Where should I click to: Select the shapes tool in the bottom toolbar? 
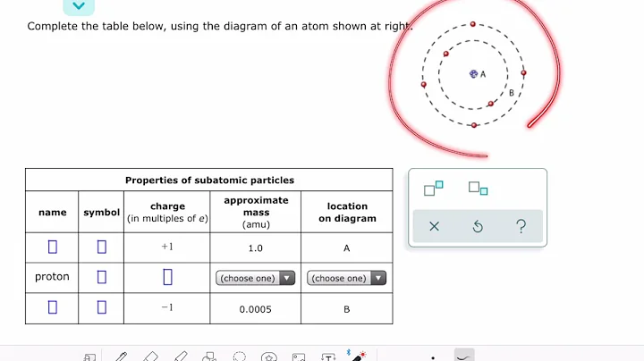pyautogui.click(x=209, y=357)
